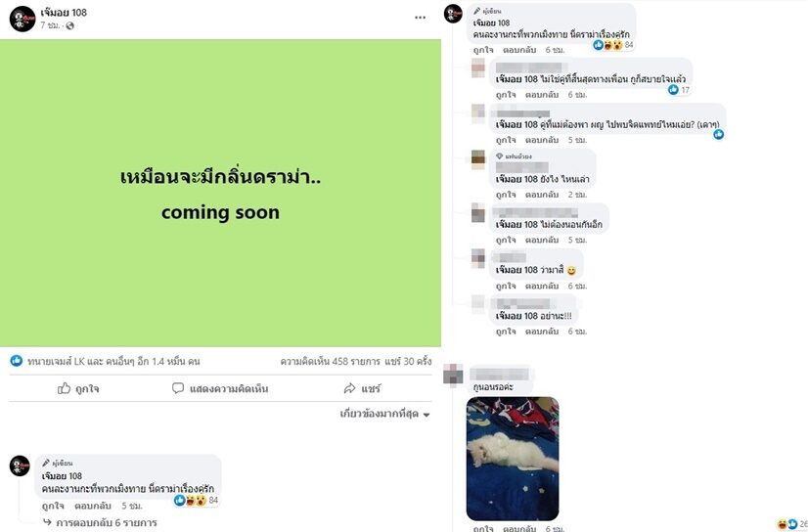
Task: Open the three-dot post options menu
Action: click(x=420, y=18)
